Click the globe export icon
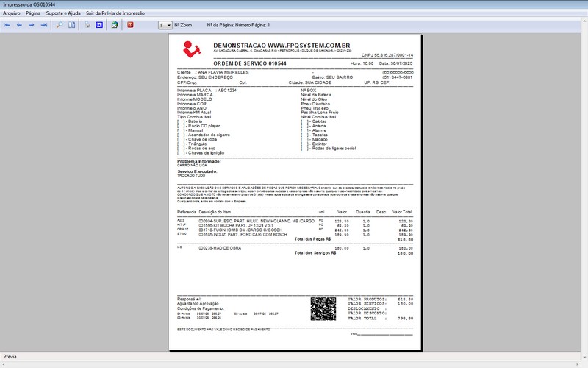Image resolution: width=588 pixels, height=368 pixels. [x=115, y=25]
